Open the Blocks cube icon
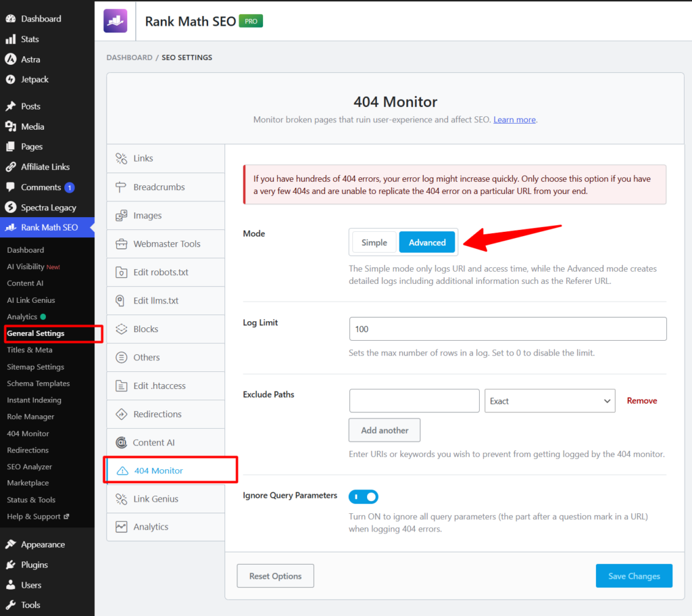Image resolution: width=692 pixels, height=616 pixels. click(121, 329)
